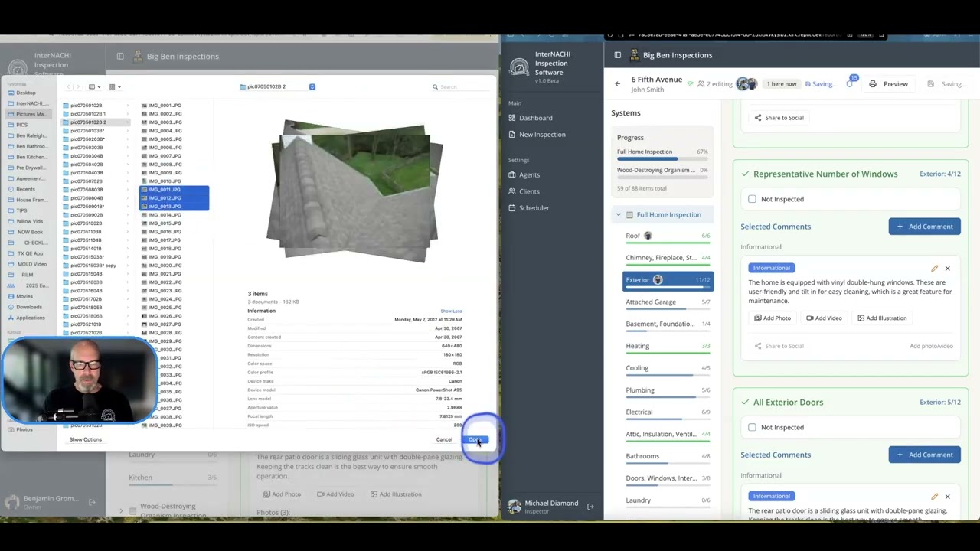
Task: Select Basement, Foundation system
Action: click(668, 324)
